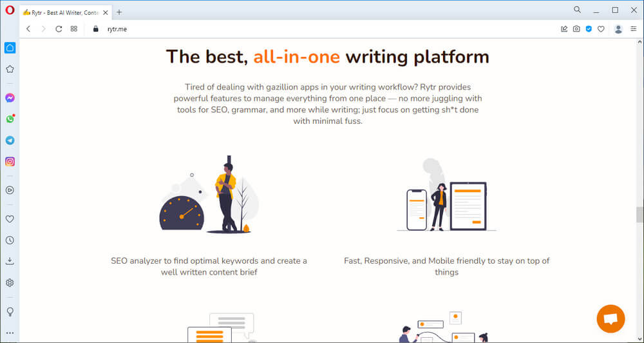Open the sidebar Home icon
The height and width of the screenshot is (343, 644).
point(10,48)
